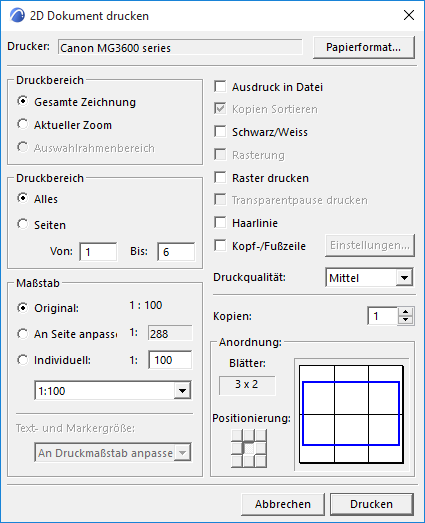This screenshot has width=425, height=523.
Task: Cancel with the Abbrechen button
Action: click(283, 504)
